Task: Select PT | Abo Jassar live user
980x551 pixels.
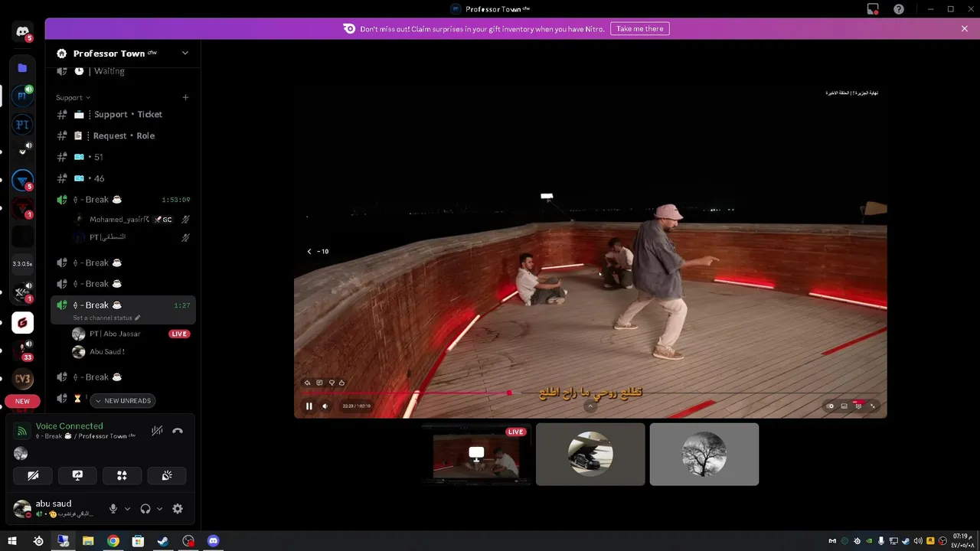Action: (x=130, y=334)
